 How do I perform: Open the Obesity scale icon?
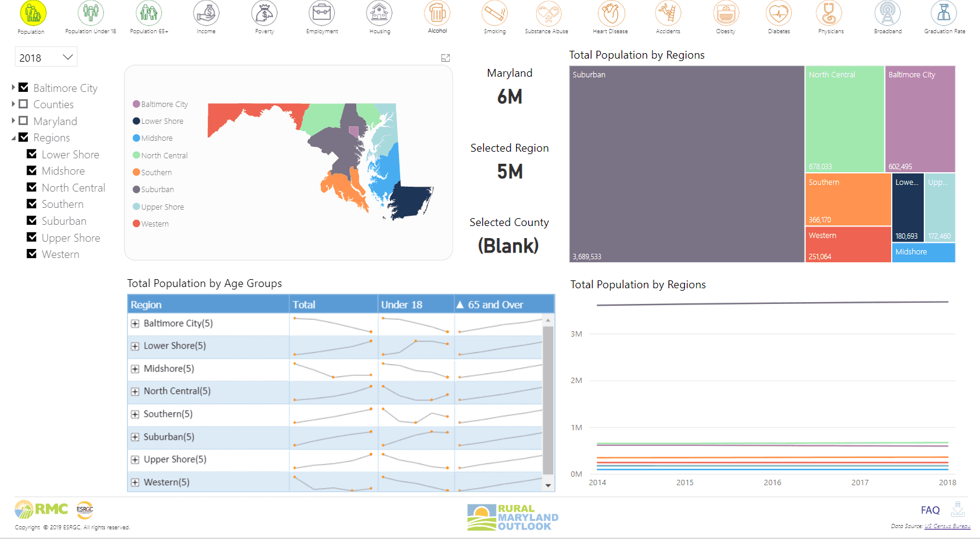coord(725,13)
